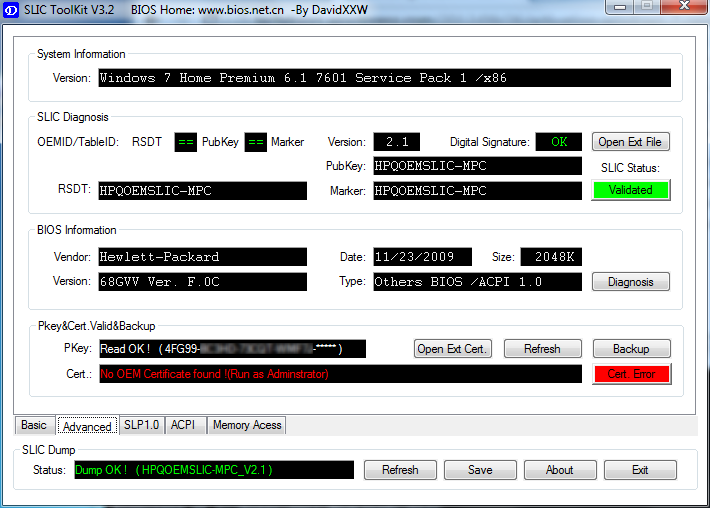Click the BIOS Date field 11/23/2009
Viewport: 710px width, 508px height.
[x=422, y=257]
